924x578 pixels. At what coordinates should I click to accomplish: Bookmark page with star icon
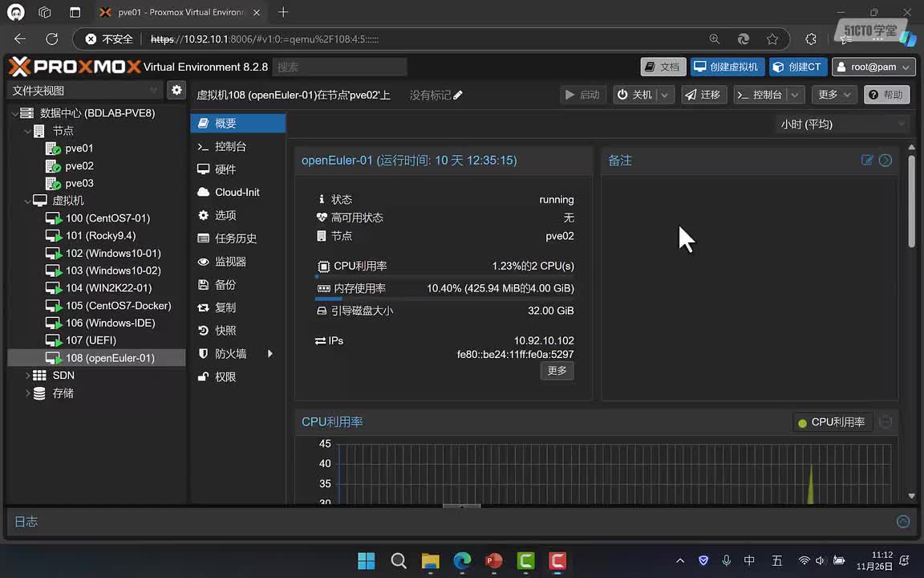pos(772,39)
